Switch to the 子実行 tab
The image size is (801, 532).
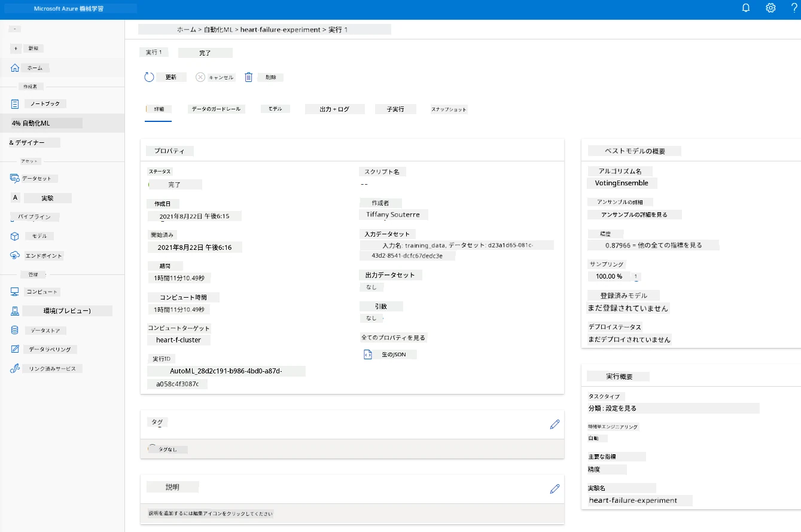(x=395, y=109)
